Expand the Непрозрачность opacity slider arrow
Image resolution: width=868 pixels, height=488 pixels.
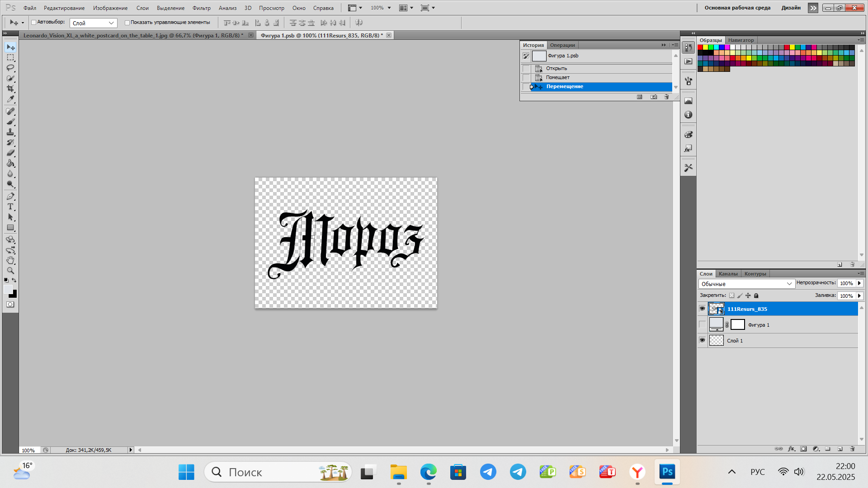[x=859, y=283]
